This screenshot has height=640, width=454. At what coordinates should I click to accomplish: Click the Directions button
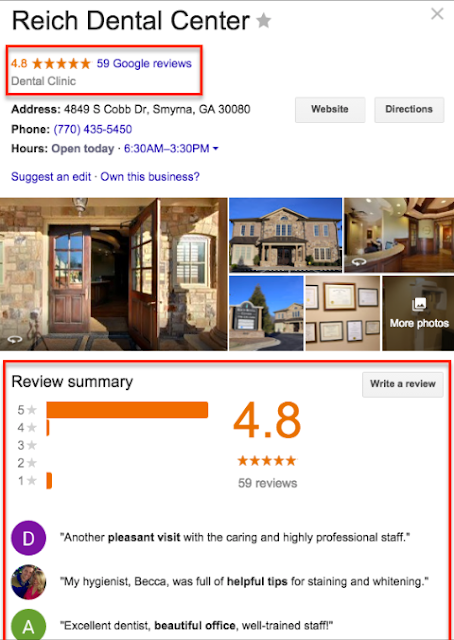tap(409, 109)
